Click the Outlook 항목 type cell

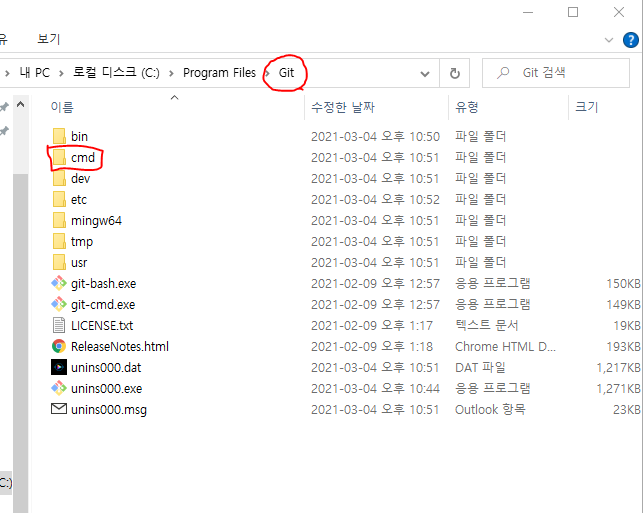click(490, 409)
